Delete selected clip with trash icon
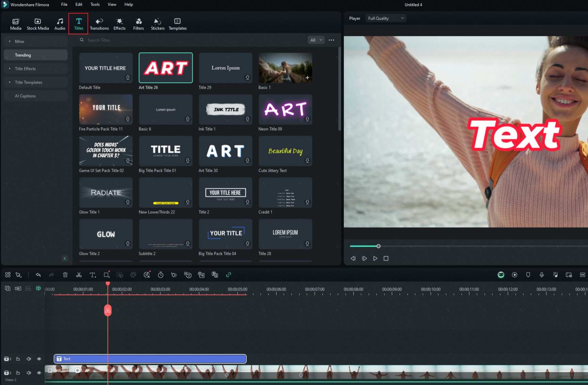 coord(65,275)
